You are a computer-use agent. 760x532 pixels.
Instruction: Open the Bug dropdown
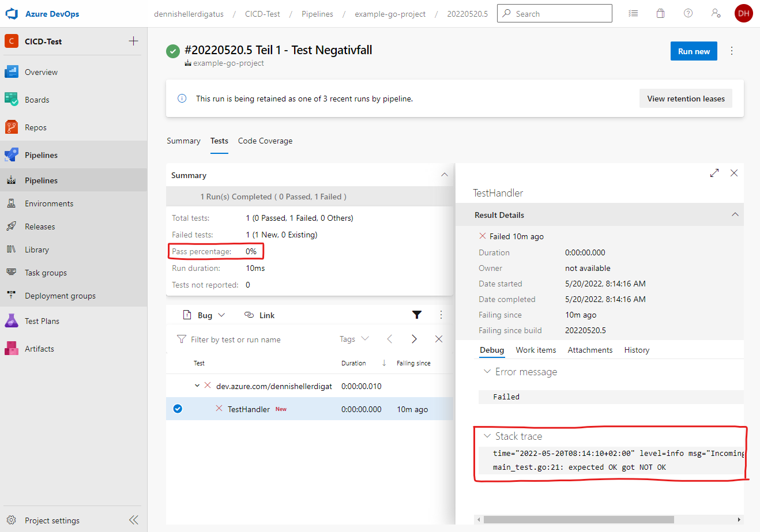coord(204,315)
